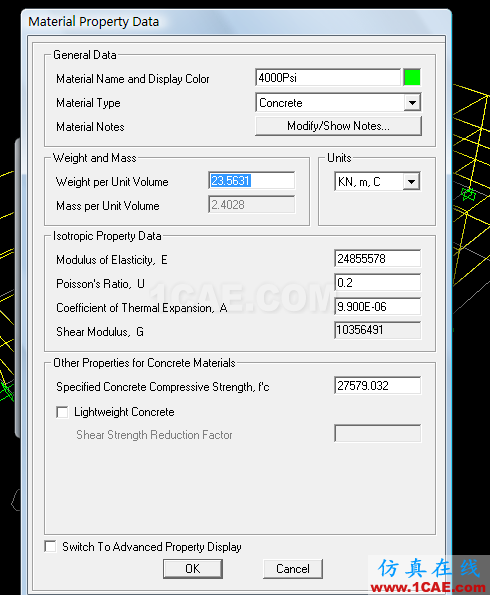Click the Material Property Data title bar
Viewport: 490px width, 595px height.
[236, 22]
